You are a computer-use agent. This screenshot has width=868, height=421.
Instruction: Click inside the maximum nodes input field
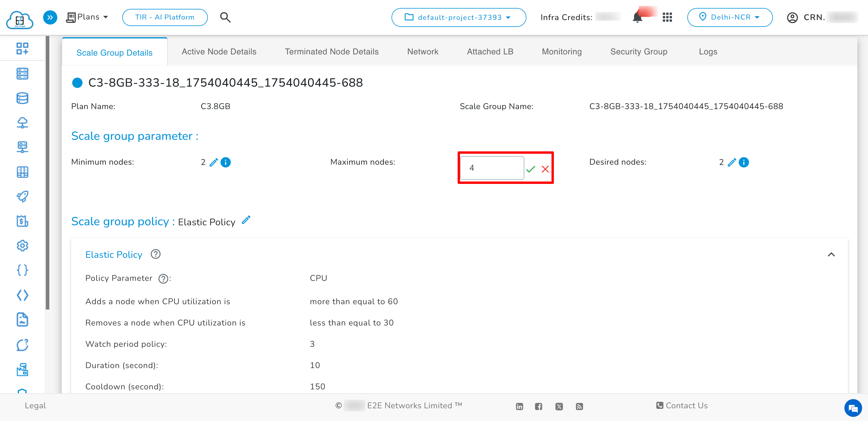click(x=492, y=168)
